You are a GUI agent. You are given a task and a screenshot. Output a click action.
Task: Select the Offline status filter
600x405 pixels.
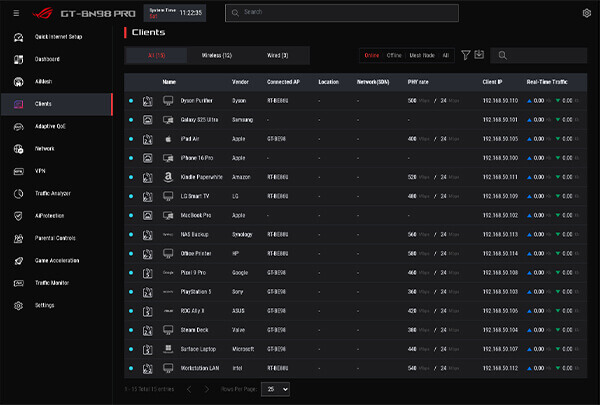[x=394, y=56]
